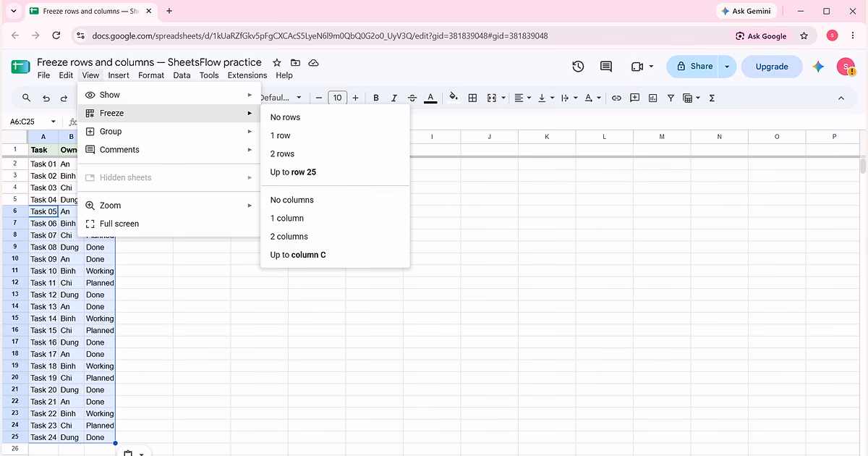This screenshot has height=456, width=868.
Task: Insert a chart via toolbar icon
Action: click(x=653, y=98)
